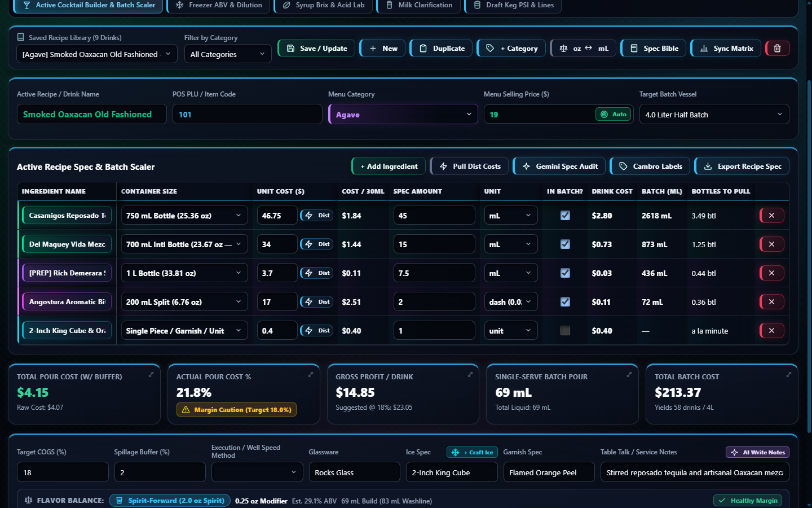Viewport: 812px width, 508px height.
Task: Open Cambro Labels
Action: point(650,167)
